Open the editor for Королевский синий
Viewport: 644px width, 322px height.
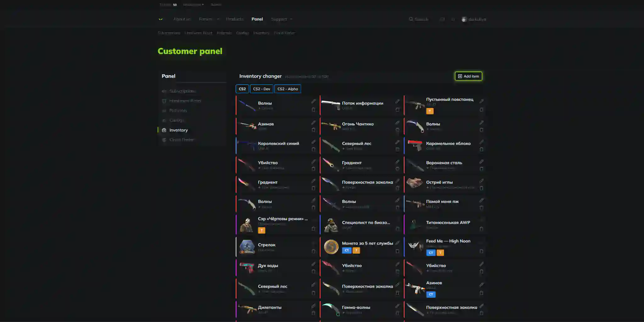[314, 142]
